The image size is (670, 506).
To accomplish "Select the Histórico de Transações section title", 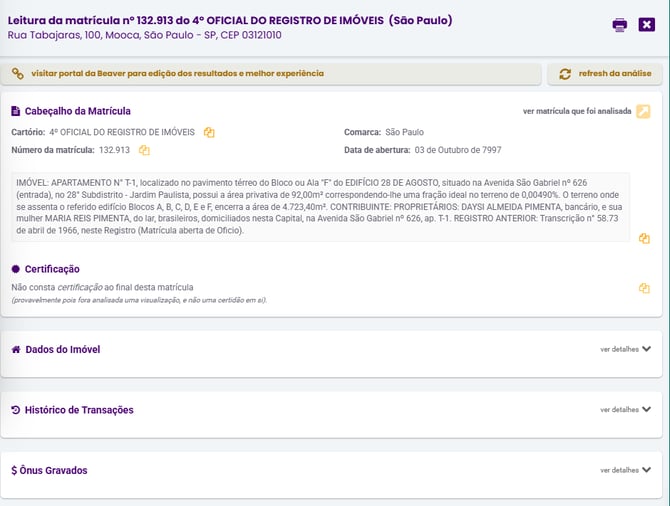I will click(x=79, y=410).
